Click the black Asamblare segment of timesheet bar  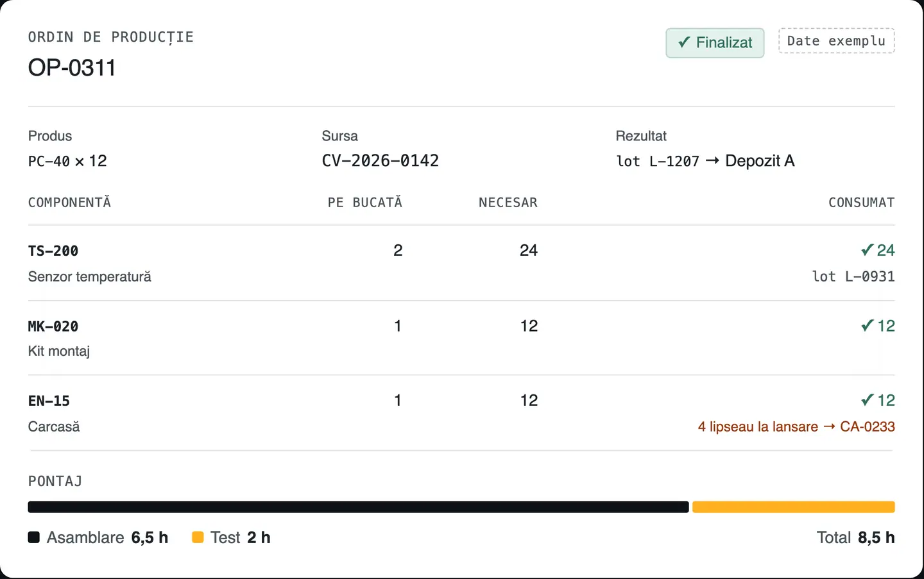[x=358, y=507]
